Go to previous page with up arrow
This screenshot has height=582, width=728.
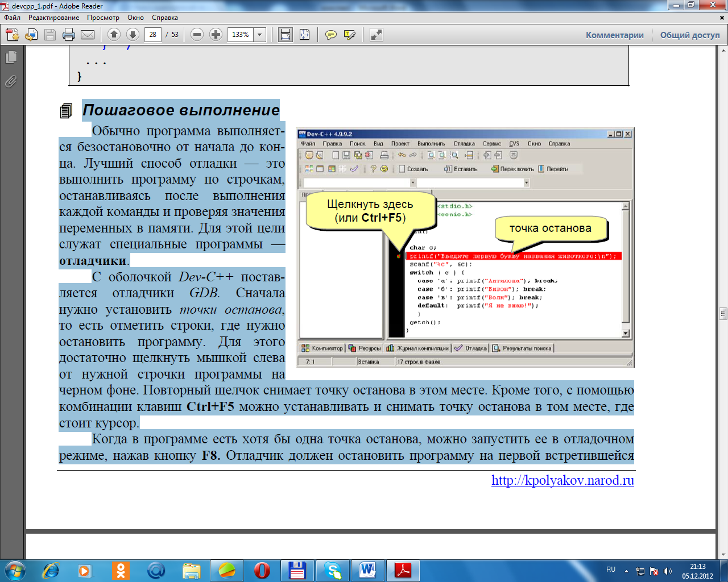coord(114,35)
